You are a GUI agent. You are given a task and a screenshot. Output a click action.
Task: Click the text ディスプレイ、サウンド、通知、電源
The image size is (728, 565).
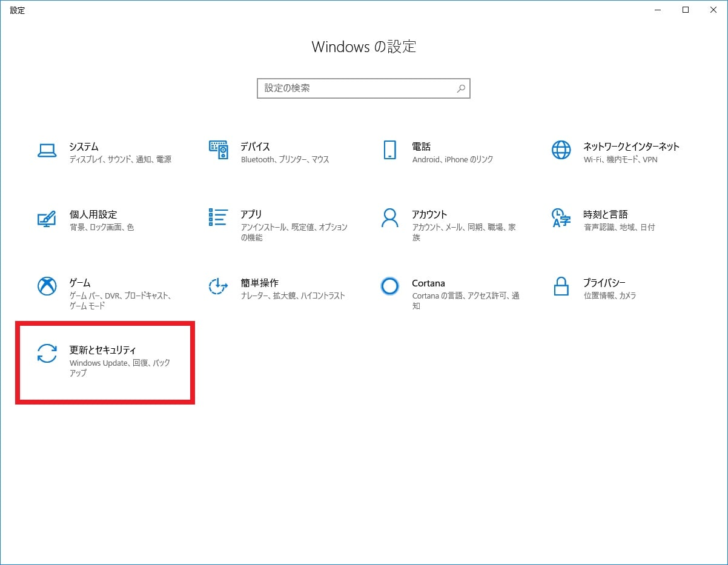click(120, 160)
